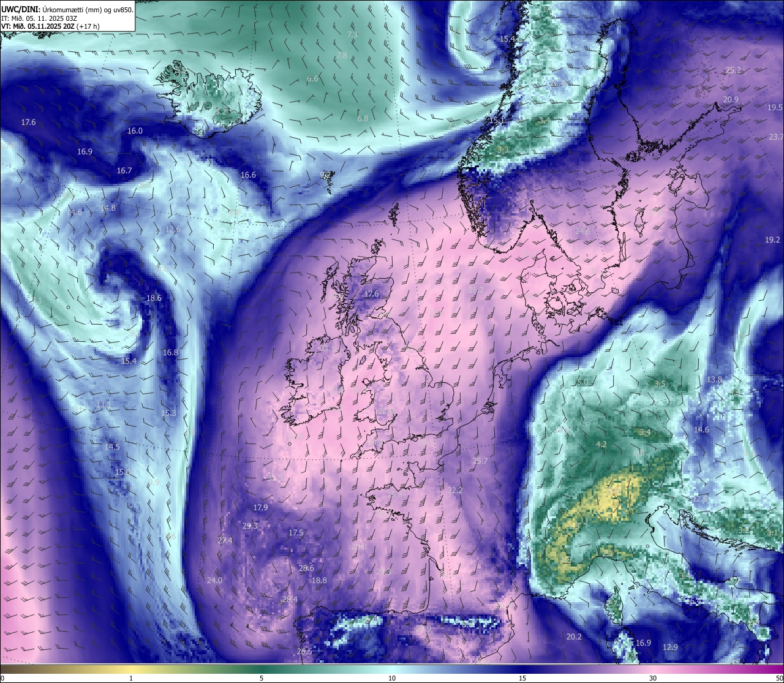
Task: Pick the yellow segment of the color bar
Action: pyautogui.click(x=131, y=668)
